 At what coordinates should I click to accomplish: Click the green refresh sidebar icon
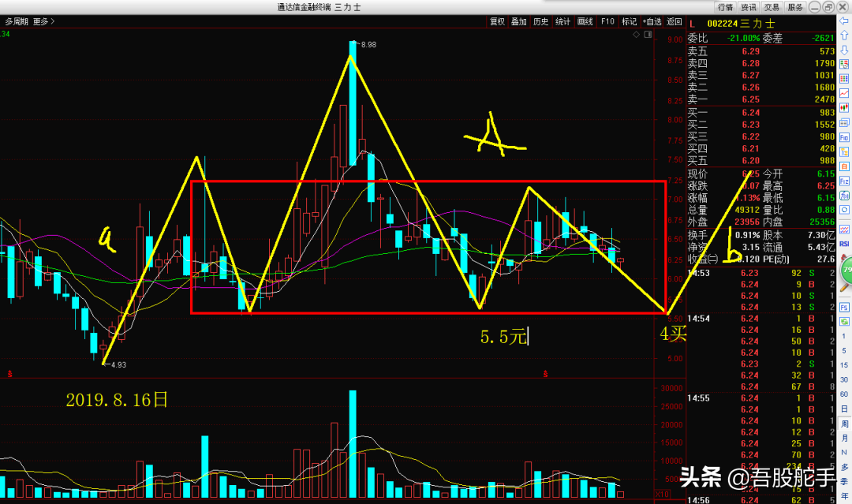(x=844, y=322)
